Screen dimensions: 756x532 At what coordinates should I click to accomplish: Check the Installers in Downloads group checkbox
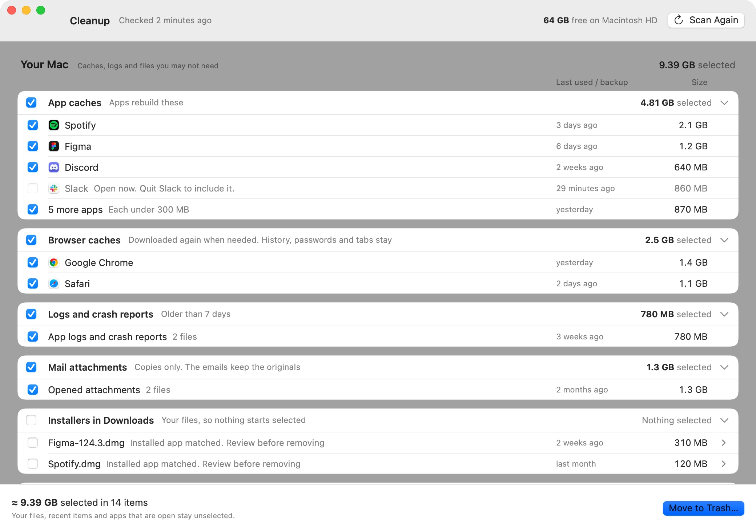pos(31,420)
